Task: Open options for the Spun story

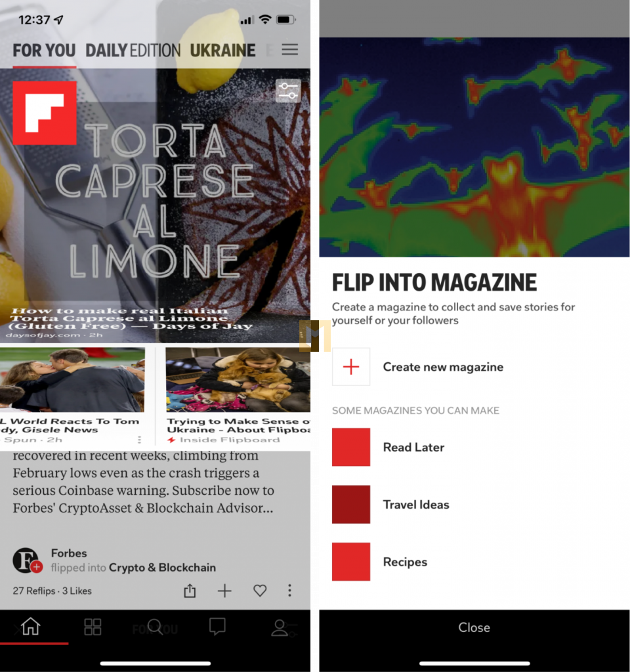Action: pos(139,440)
